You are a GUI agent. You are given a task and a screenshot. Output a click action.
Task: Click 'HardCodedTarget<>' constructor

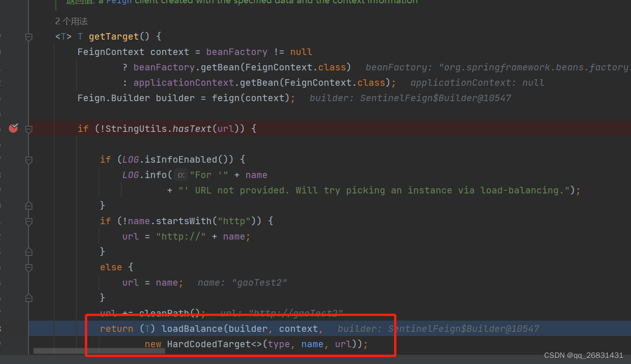point(215,344)
